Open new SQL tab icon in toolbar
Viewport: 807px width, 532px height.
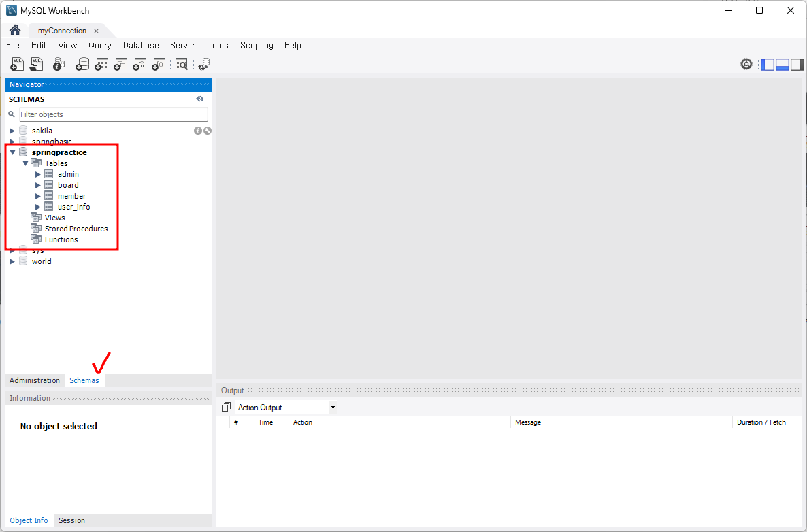tap(17, 64)
